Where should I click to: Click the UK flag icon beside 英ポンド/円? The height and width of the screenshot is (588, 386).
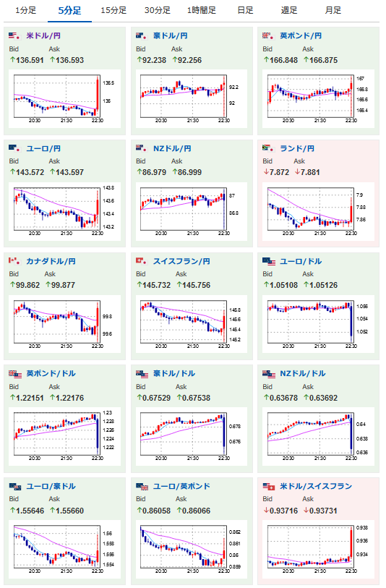click(268, 35)
